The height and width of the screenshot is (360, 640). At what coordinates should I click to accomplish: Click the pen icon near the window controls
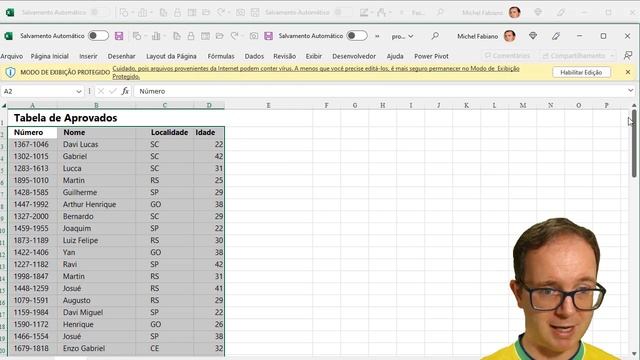[556, 36]
